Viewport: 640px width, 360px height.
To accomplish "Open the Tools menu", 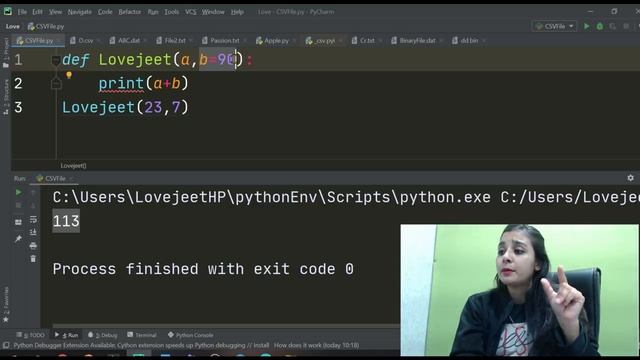I will tap(171, 12).
